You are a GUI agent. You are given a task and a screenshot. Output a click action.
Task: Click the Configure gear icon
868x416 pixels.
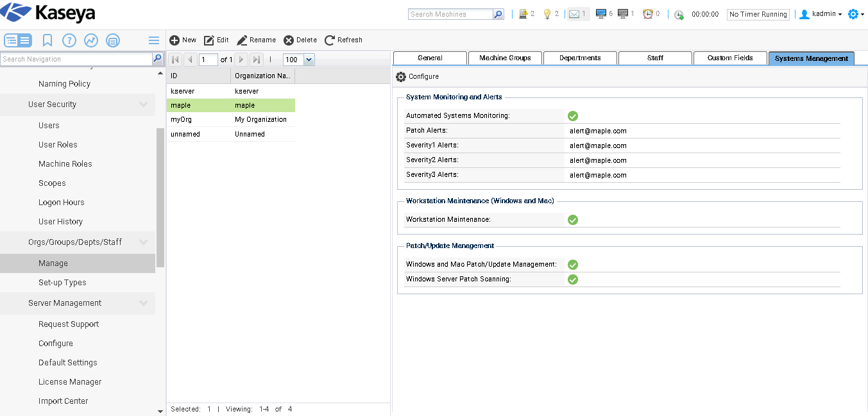(402, 76)
